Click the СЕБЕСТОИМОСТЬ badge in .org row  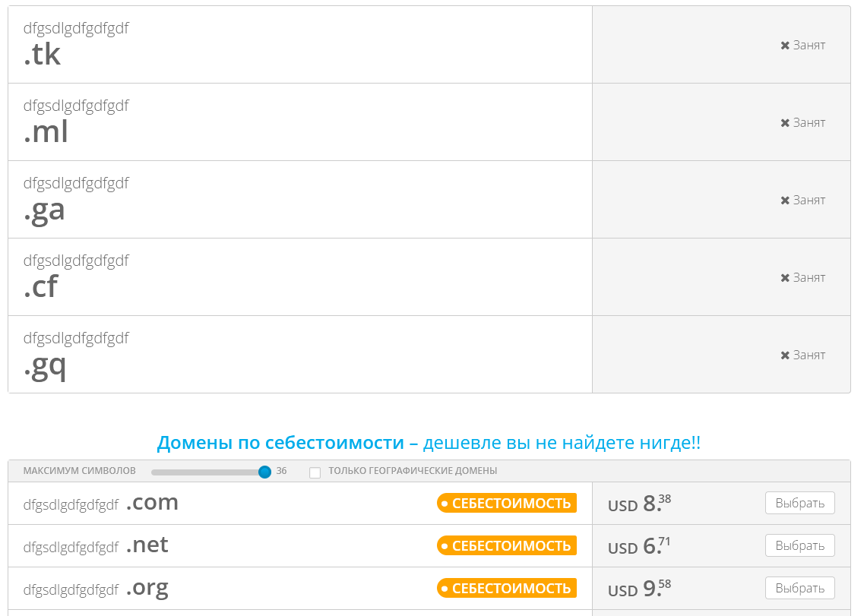click(507, 588)
